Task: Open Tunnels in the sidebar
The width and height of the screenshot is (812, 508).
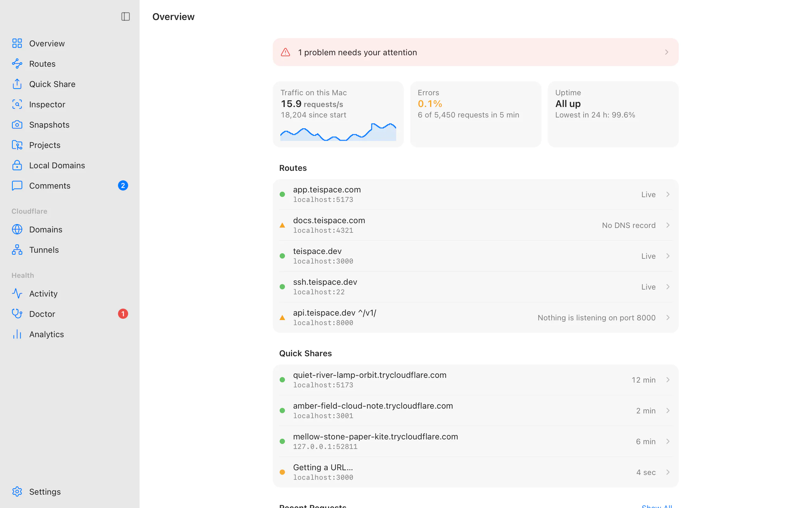Action: pyautogui.click(x=70, y=250)
